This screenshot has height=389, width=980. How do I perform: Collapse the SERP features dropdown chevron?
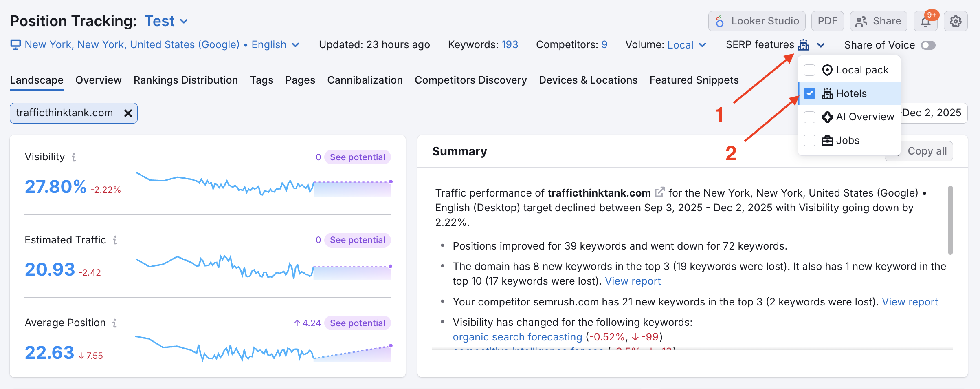click(x=821, y=45)
